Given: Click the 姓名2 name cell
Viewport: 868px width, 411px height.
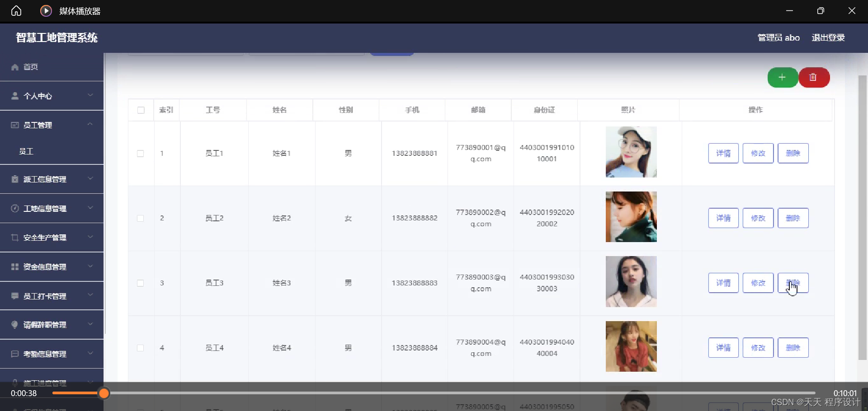Looking at the screenshot, I should pos(282,218).
